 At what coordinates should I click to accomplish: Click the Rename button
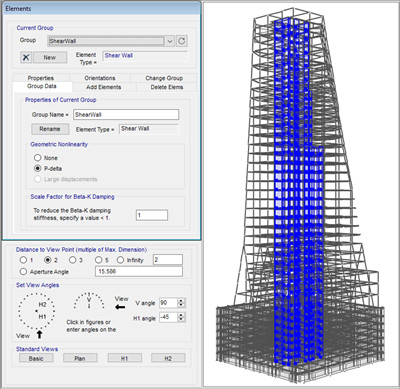[50, 129]
